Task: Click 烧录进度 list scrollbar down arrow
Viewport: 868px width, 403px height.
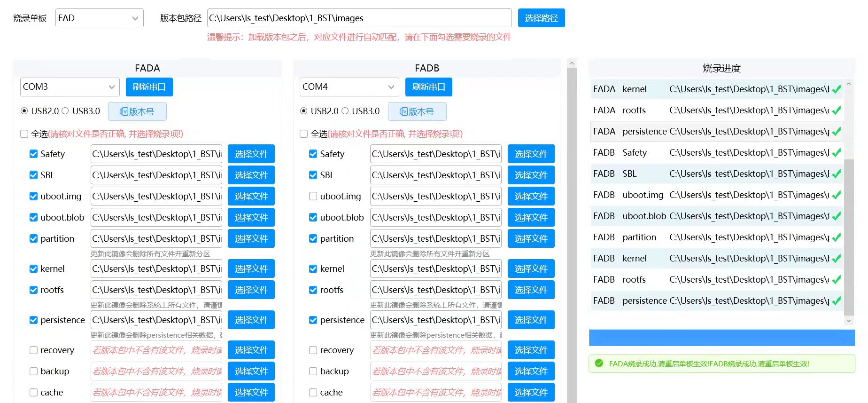Action: coord(848,321)
